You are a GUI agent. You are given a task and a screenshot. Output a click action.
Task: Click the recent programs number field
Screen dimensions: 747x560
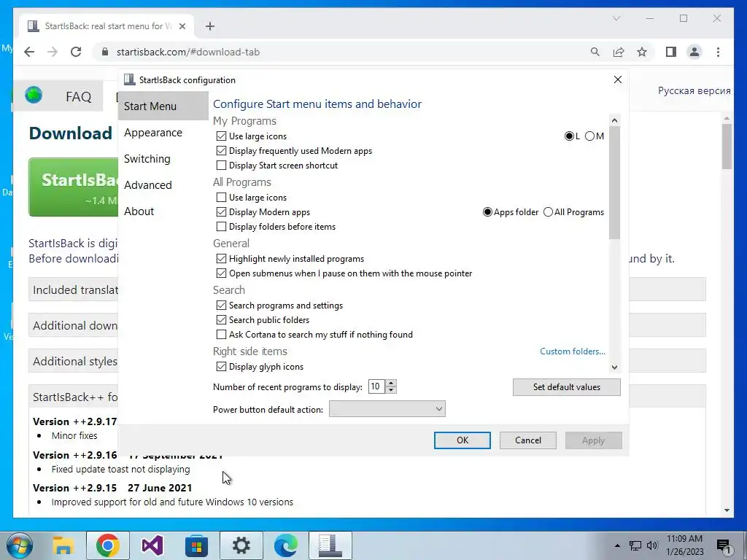click(x=376, y=386)
